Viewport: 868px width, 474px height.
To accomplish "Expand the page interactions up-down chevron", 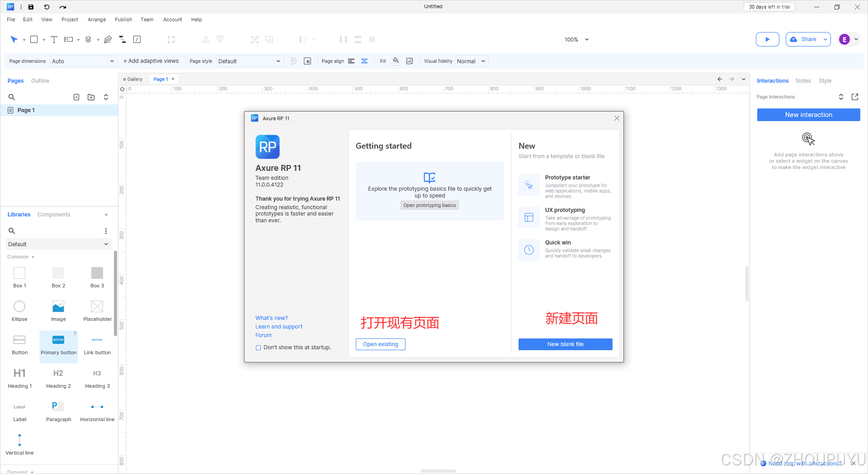I will pos(841,97).
